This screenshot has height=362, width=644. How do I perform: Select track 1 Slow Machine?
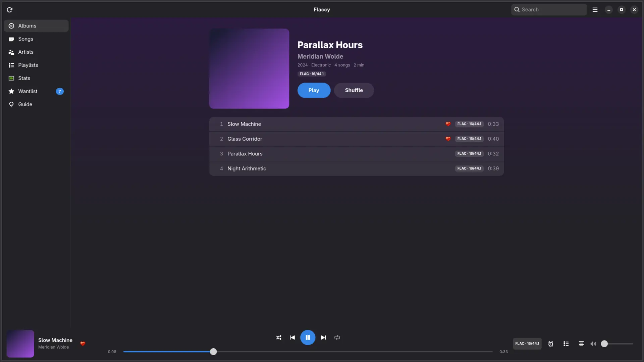coord(357,124)
